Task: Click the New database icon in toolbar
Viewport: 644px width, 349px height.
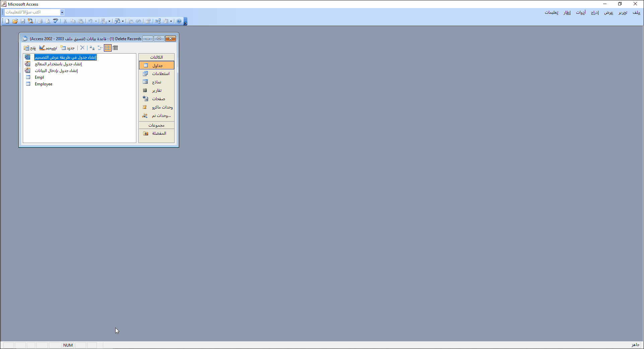Action: (x=7, y=21)
